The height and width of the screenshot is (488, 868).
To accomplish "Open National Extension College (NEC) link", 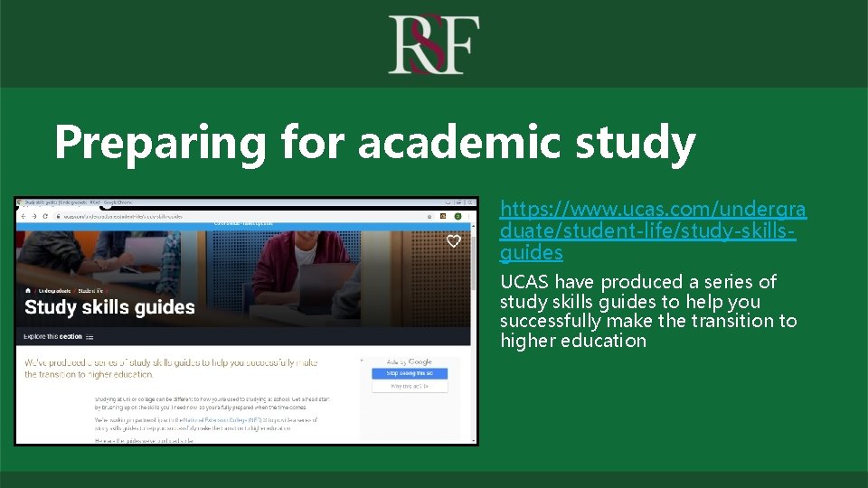I will click(x=222, y=420).
